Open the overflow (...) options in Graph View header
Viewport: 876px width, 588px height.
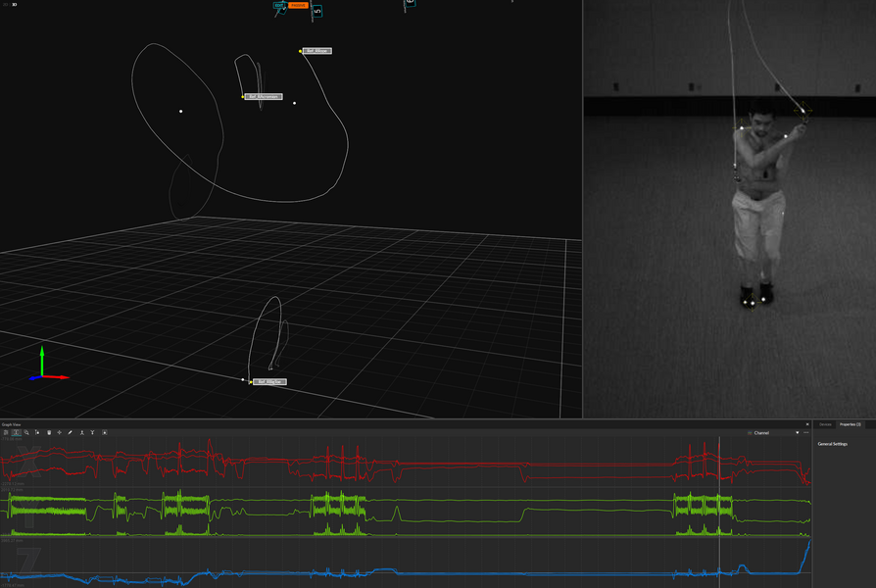[x=804, y=432]
